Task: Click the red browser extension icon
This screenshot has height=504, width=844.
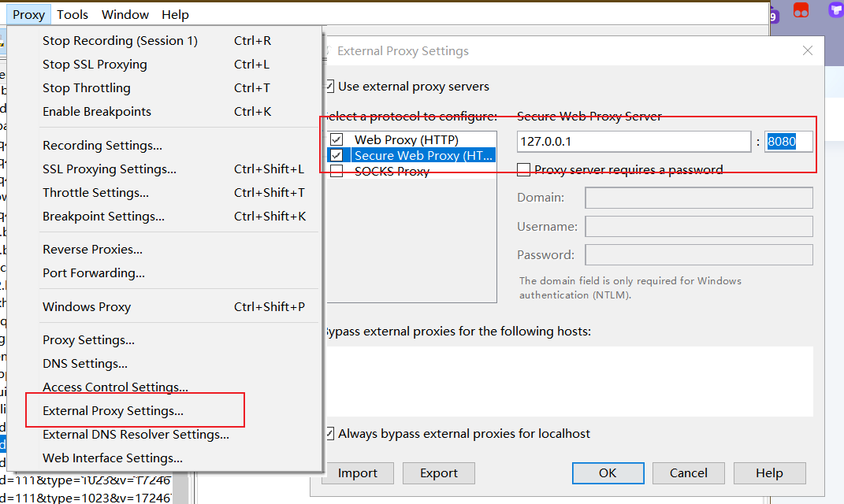Action: point(801,11)
